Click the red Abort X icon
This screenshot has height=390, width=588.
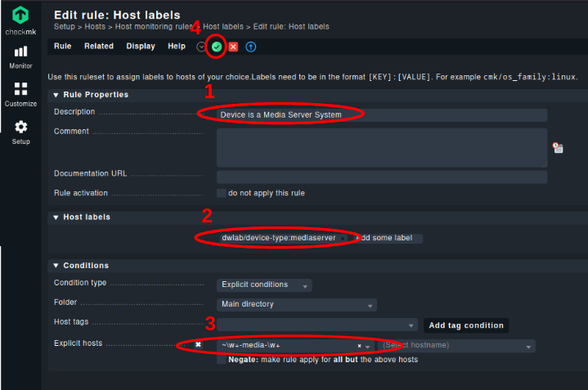[x=233, y=47]
